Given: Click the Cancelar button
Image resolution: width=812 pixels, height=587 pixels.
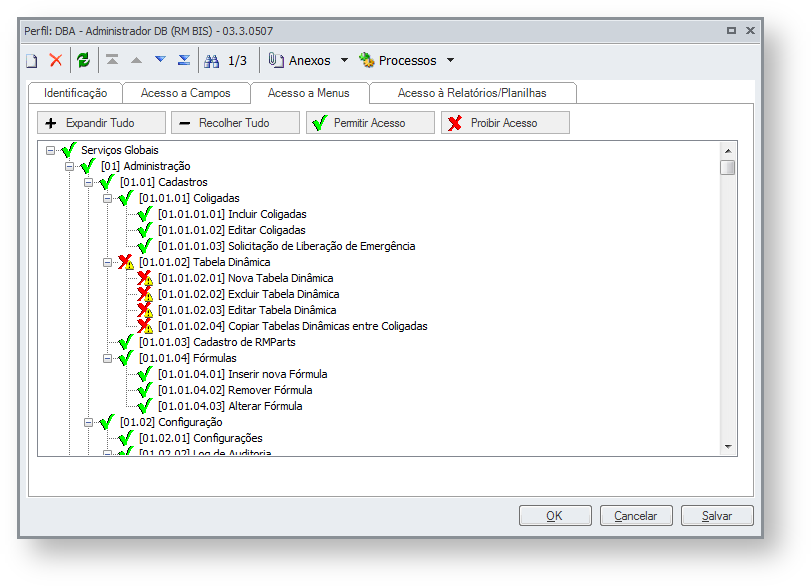Looking at the screenshot, I should pyautogui.click(x=636, y=516).
